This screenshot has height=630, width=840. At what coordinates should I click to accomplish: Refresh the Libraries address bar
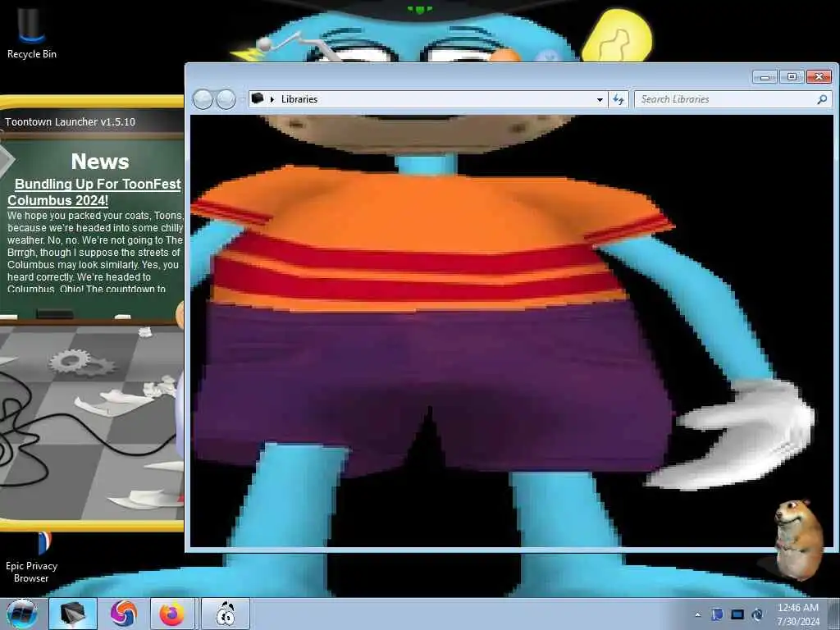click(619, 99)
